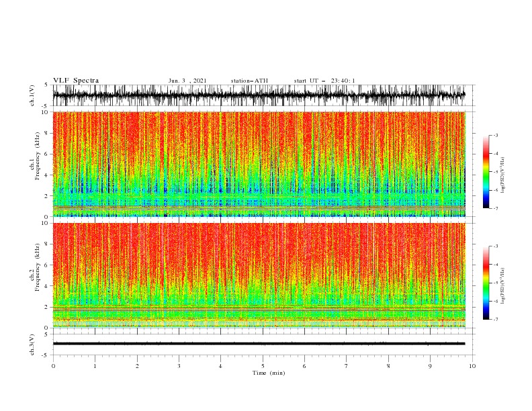Viewport: 532px width, 411px height.
Task: Click the 'ch.1(V)' waveform axis label
Action: pyautogui.click(x=32, y=95)
